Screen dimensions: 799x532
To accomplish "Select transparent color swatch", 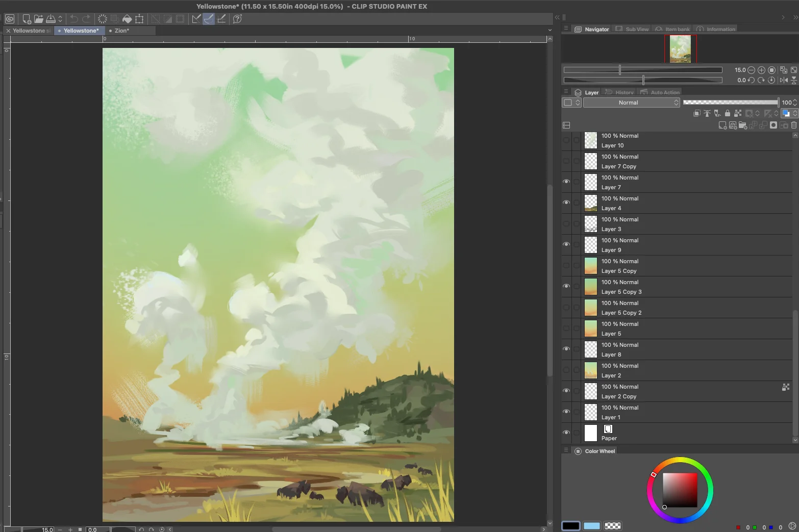I will [613, 526].
